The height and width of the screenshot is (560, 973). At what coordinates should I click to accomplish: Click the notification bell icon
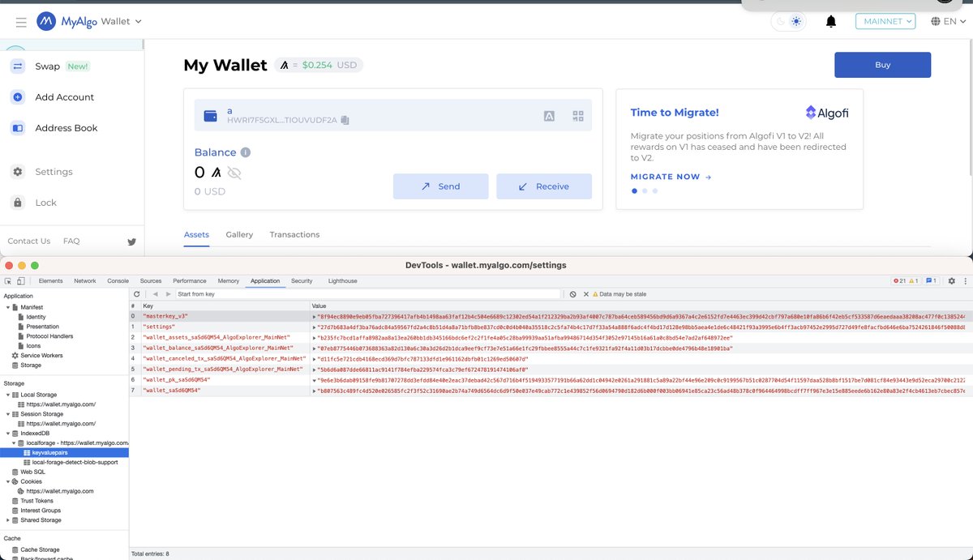(x=831, y=22)
